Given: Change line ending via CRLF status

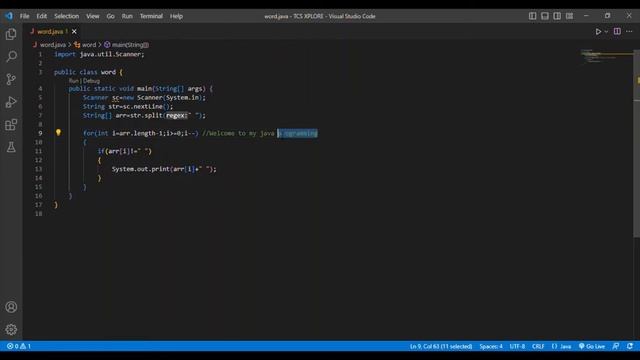Looking at the screenshot, I should [538, 346].
